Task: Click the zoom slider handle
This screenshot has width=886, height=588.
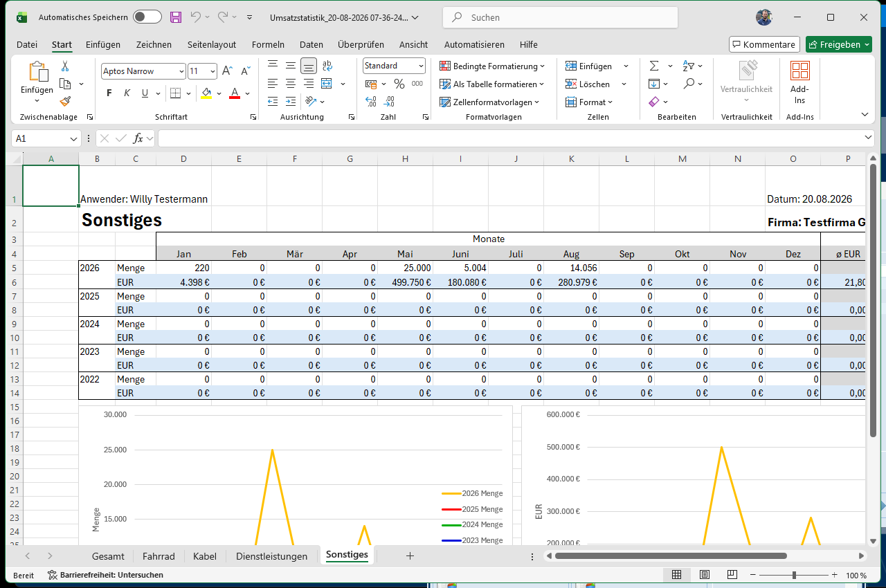Action: 794,575
